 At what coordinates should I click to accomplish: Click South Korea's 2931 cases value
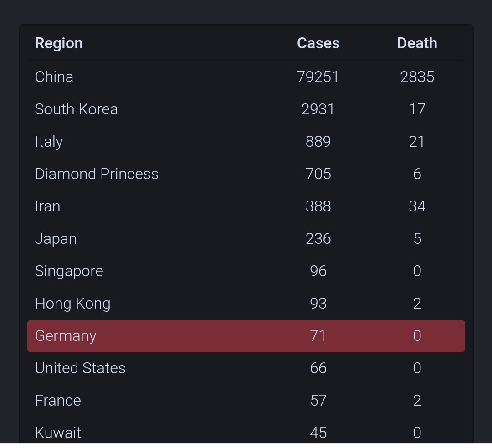click(x=318, y=109)
